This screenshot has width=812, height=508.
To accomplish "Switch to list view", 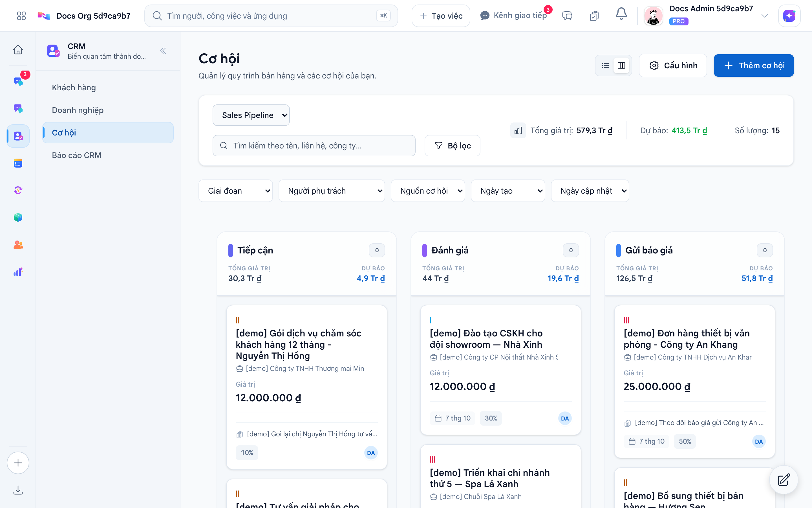I will 605,65.
